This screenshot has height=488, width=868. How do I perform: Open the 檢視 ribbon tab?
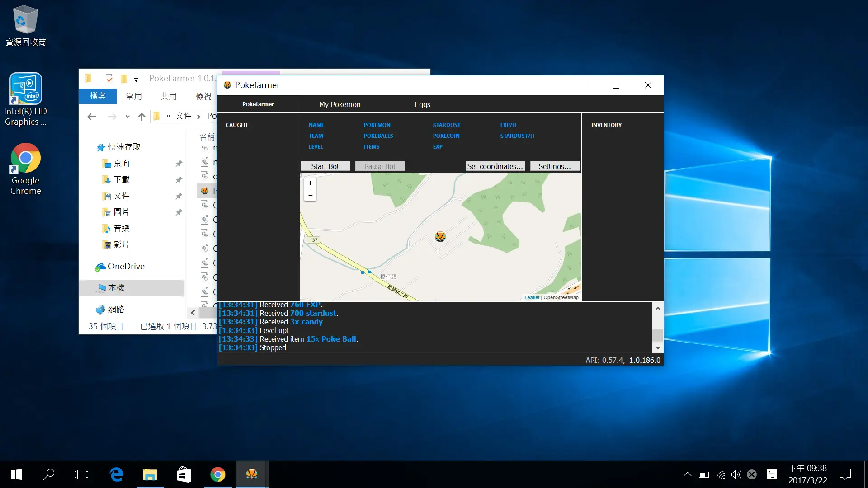tap(203, 96)
